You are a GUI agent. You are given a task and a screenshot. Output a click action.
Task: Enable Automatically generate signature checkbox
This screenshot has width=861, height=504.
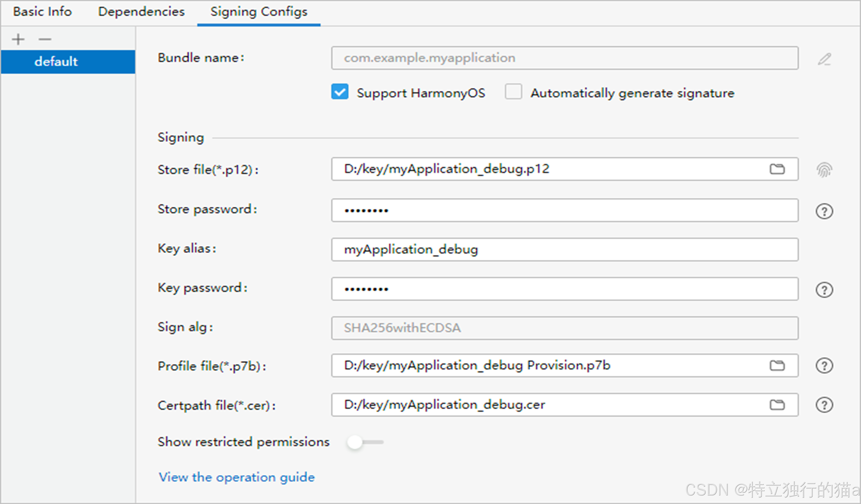(x=513, y=92)
